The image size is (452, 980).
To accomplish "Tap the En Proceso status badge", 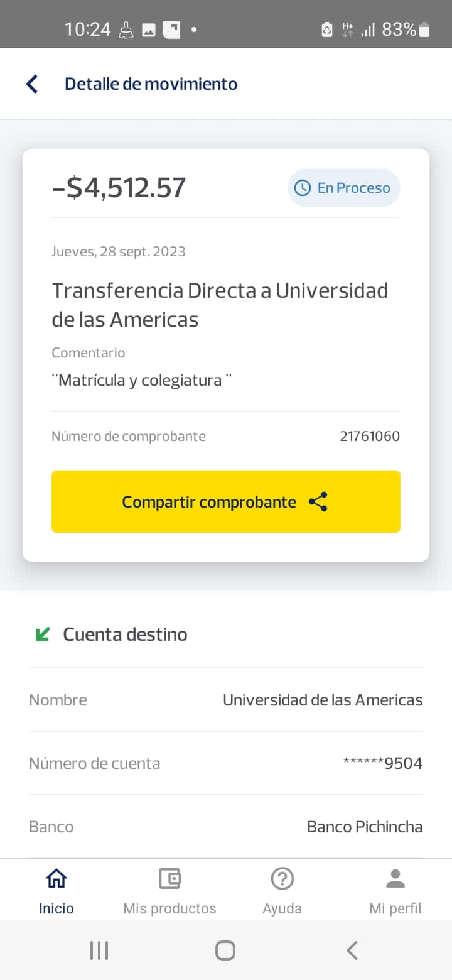I will (344, 188).
